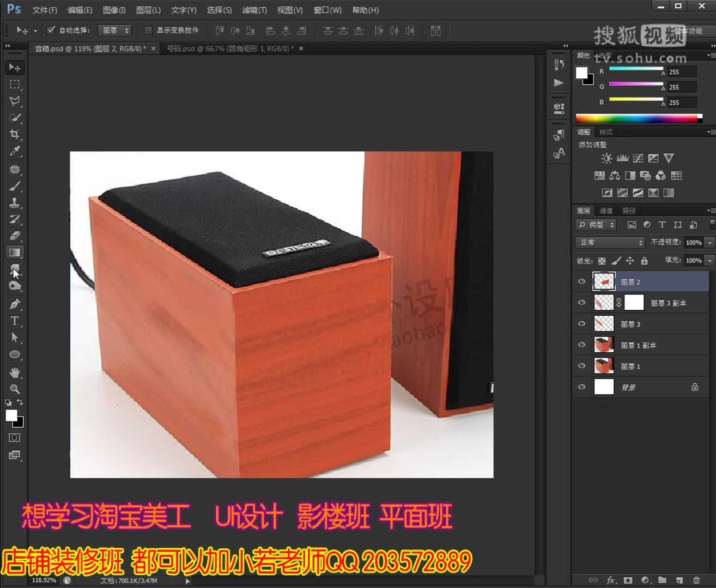Open the auto-select 图层 dropdown

[x=114, y=30]
